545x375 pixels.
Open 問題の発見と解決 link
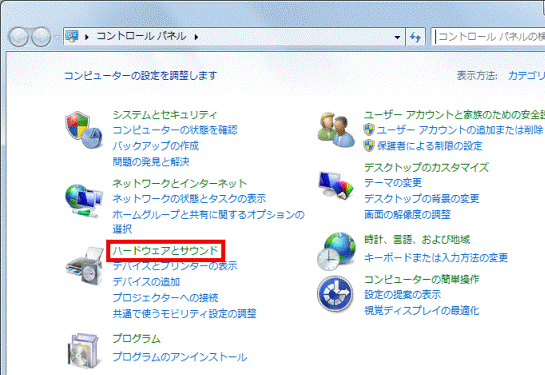tap(151, 162)
